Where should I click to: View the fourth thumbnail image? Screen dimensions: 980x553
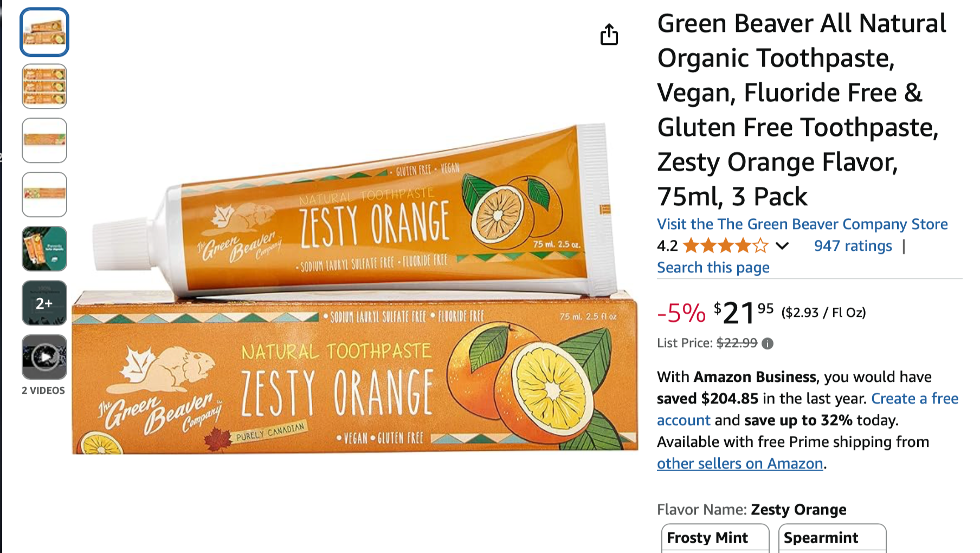pyautogui.click(x=44, y=194)
